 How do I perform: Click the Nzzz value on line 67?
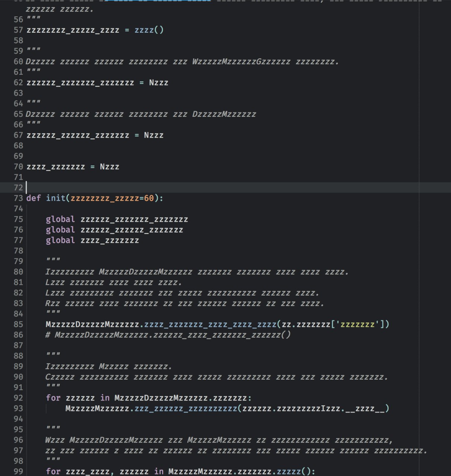pos(154,135)
